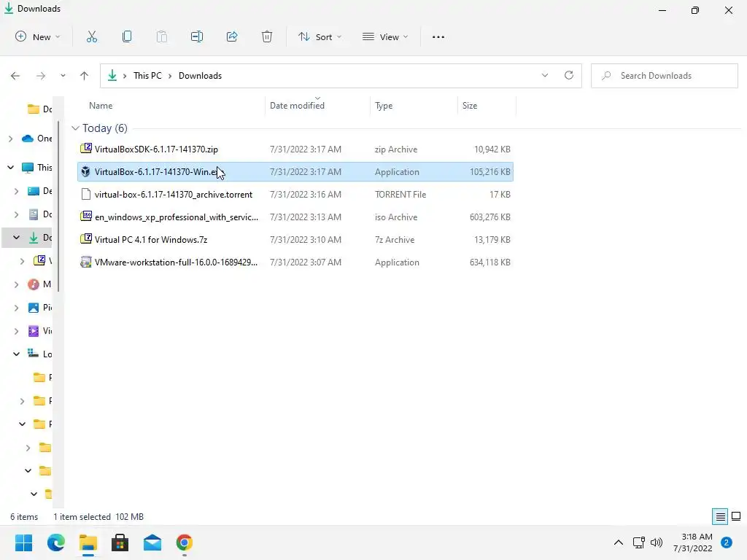Expand the Music tree node
Viewport: 747px width, 560px height.
click(17, 284)
